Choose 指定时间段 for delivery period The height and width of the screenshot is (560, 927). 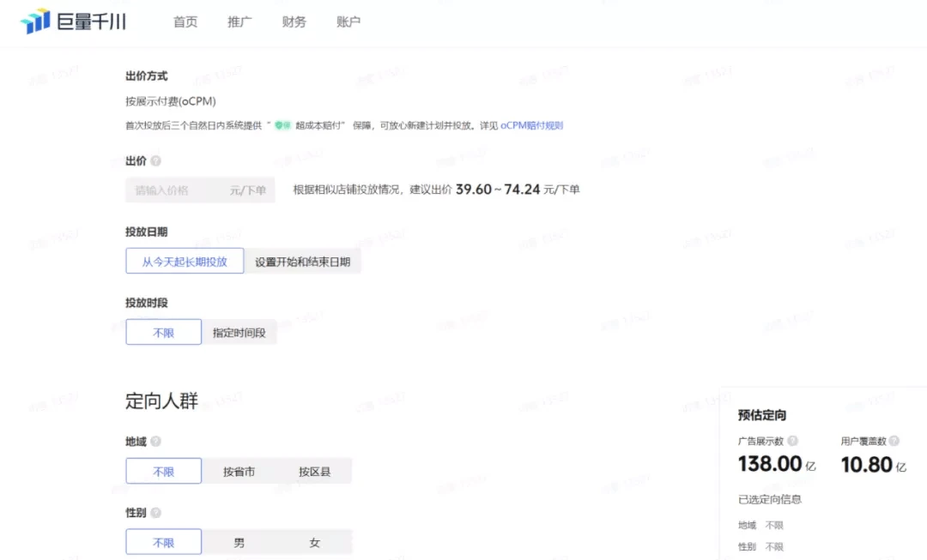click(239, 333)
